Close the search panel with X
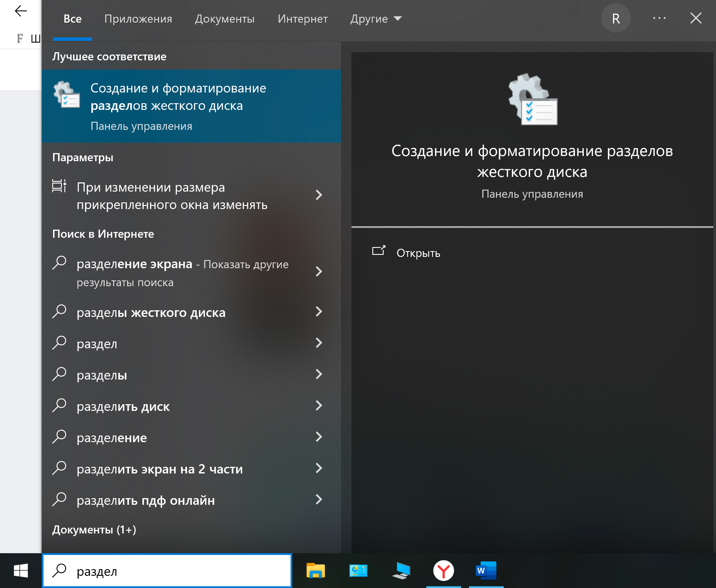This screenshot has width=716, height=588. pyautogui.click(x=696, y=18)
